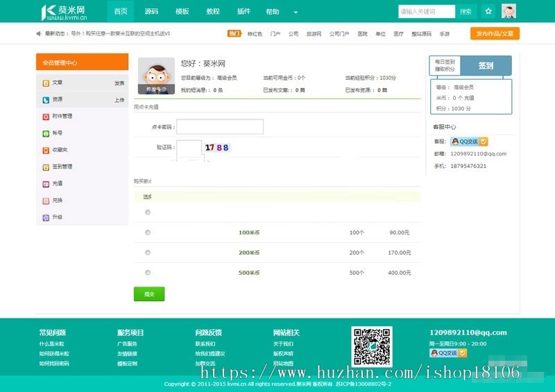Click 联系我们 footer link
This screenshot has height=392, width=555.
click(x=205, y=344)
